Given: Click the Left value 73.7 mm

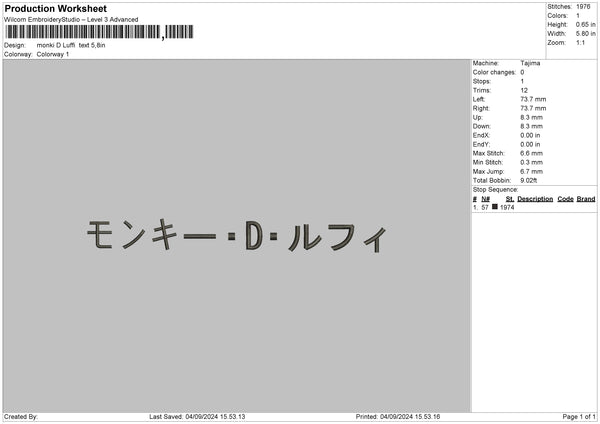Looking at the screenshot, I should (533, 99).
